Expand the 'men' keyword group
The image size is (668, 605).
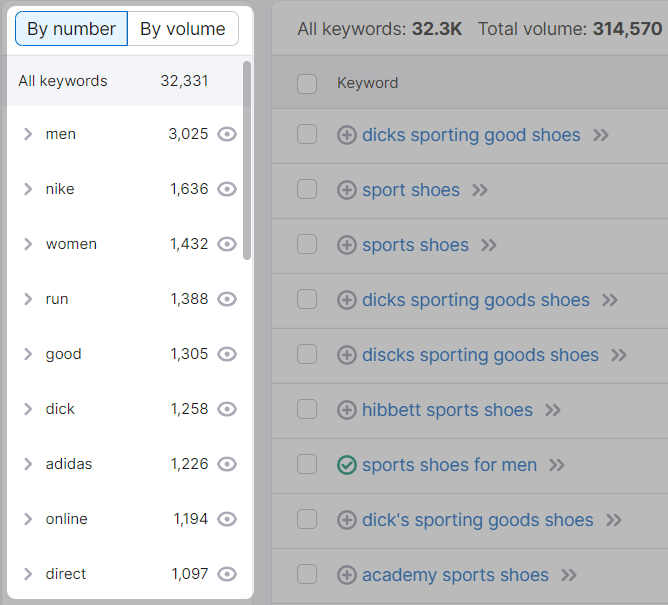click(x=28, y=134)
